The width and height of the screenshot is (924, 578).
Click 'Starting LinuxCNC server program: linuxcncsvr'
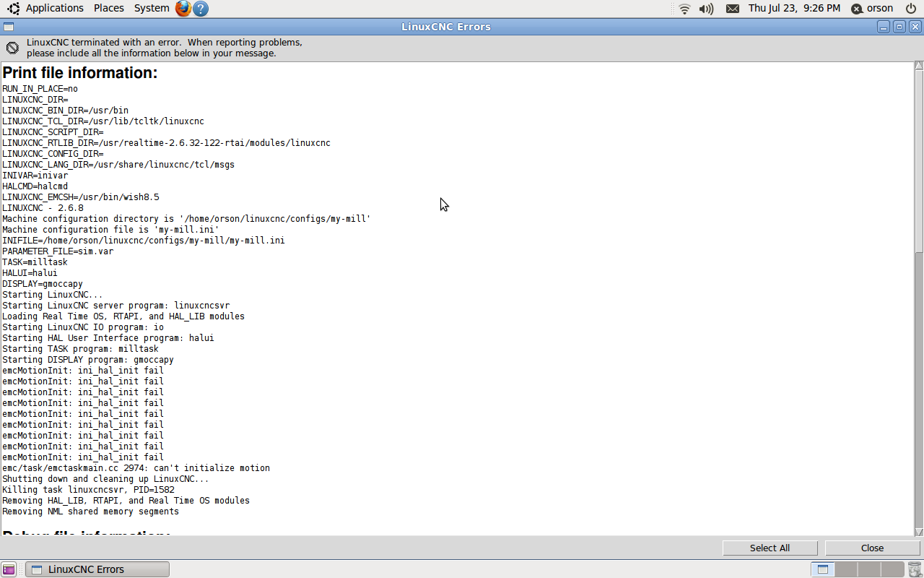[x=115, y=306]
